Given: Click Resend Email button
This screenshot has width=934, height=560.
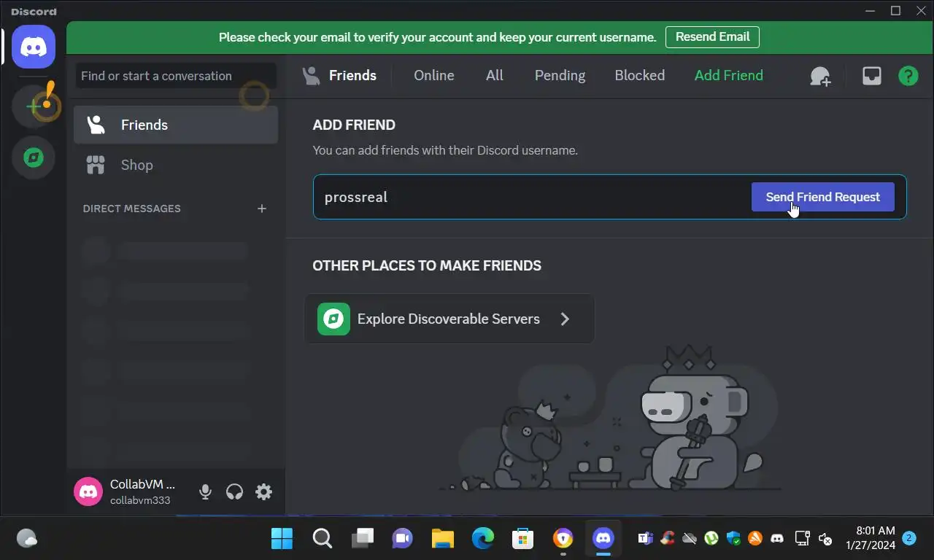Looking at the screenshot, I should (x=712, y=37).
